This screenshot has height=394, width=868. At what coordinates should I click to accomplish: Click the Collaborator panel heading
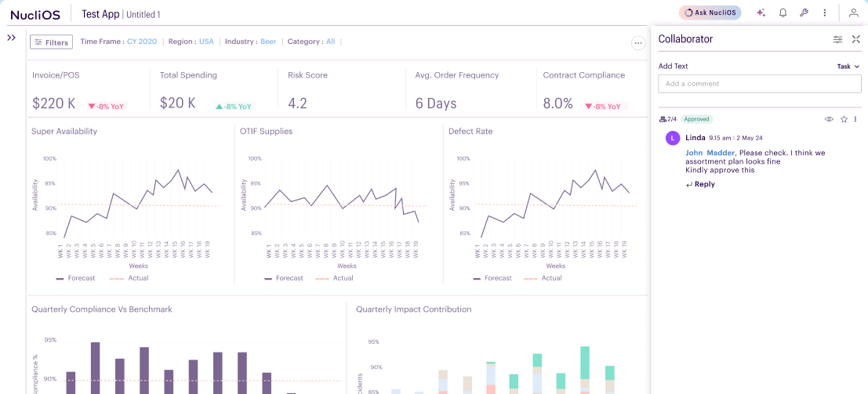pyautogui.click(x=685, y=38)
